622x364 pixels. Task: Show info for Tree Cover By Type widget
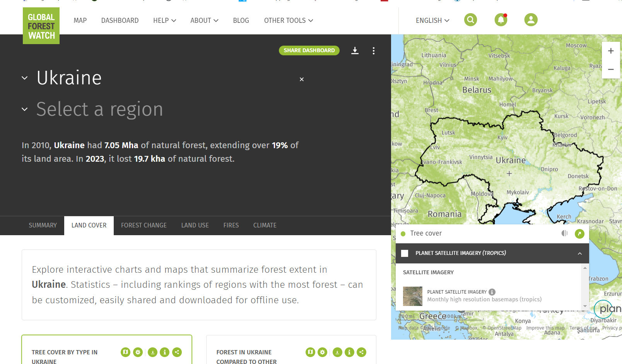coord(165,352)
